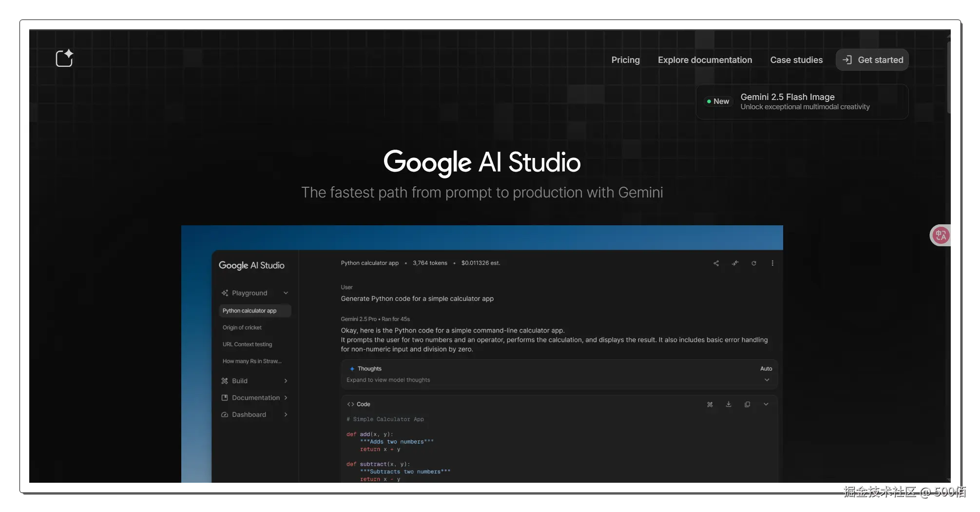Click the # Simple Calculator App code comment
This screenshot has height=512, width=980.
pos(385,419)
